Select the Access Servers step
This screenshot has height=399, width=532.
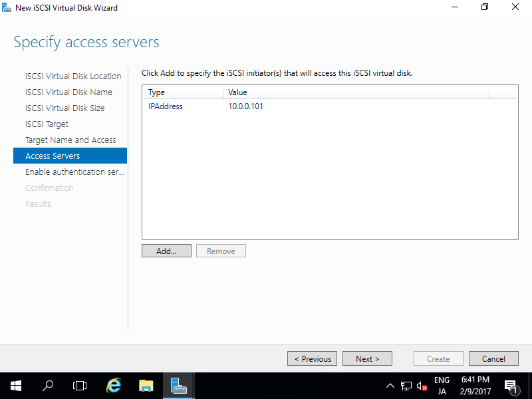coord(70,156)
